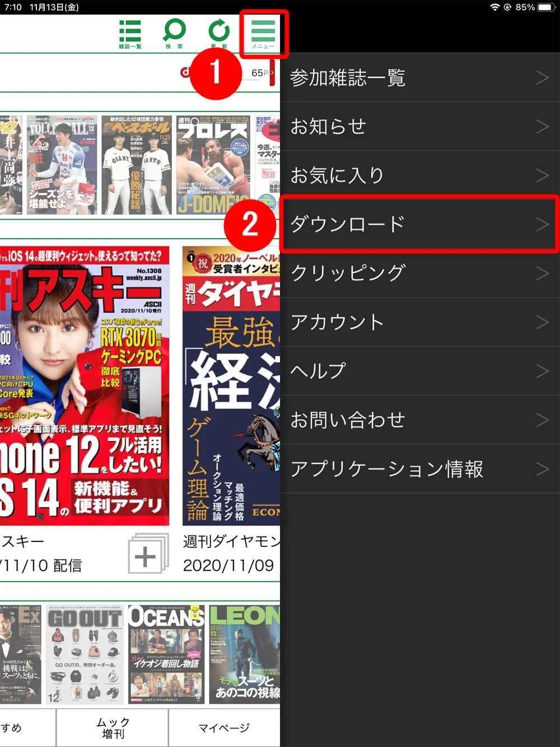Tap chevron on アプリケーション情報 row
This screenshot has width=560, height=747.
(542, 469)
